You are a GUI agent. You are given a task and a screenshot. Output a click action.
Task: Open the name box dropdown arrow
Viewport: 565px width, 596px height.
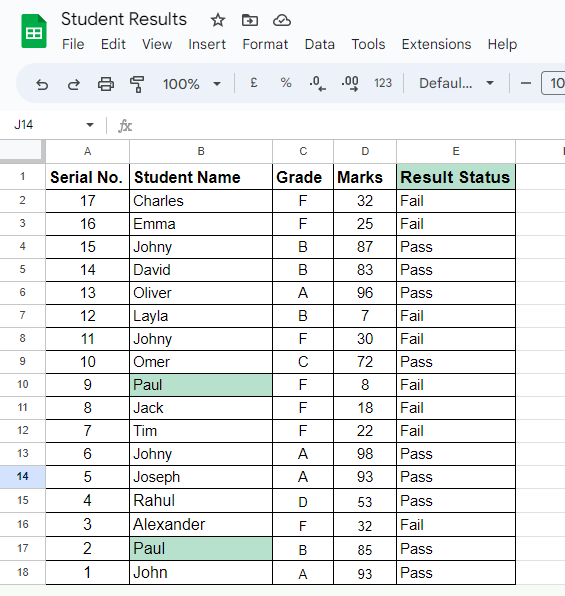pos(90,125)
